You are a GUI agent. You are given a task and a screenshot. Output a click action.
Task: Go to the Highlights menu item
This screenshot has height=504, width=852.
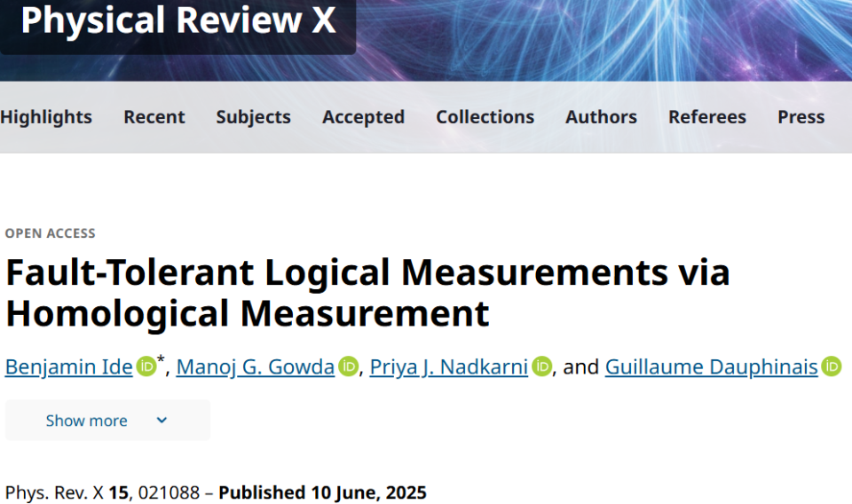coord(46,117)
